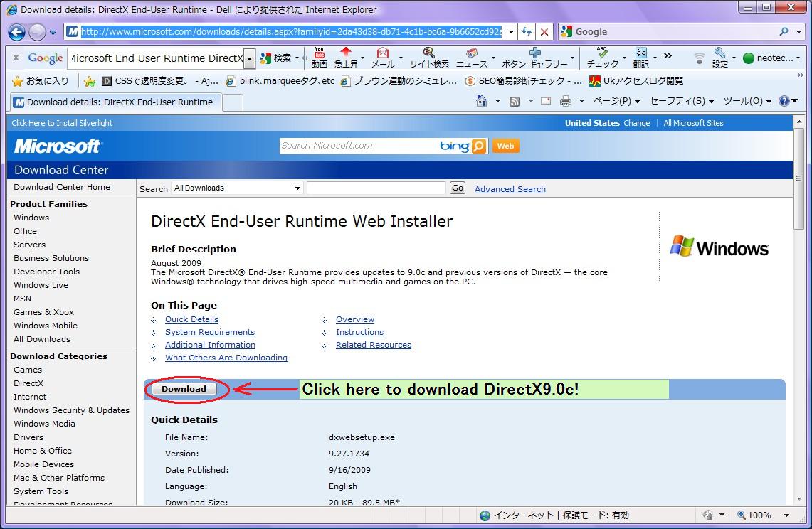Select Games & Xbox product family
Screen dimensions: 812x529
[43, 312]
